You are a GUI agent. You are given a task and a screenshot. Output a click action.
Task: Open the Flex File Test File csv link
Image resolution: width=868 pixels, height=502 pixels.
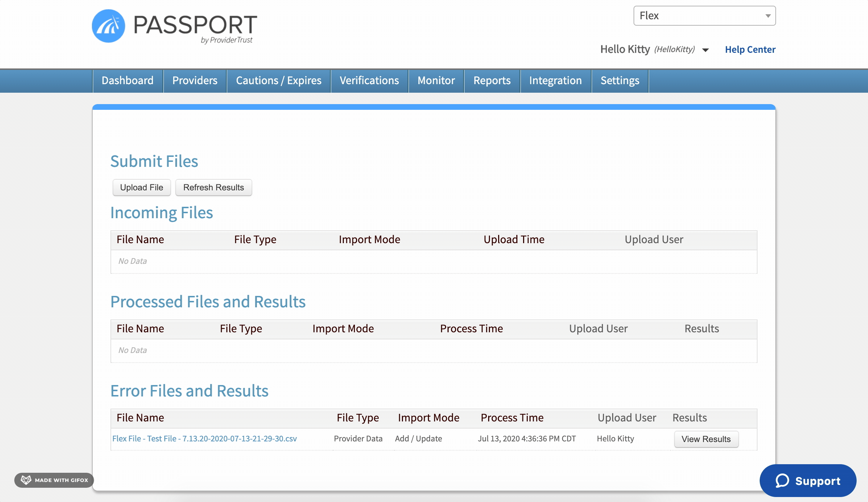(205, 439)
